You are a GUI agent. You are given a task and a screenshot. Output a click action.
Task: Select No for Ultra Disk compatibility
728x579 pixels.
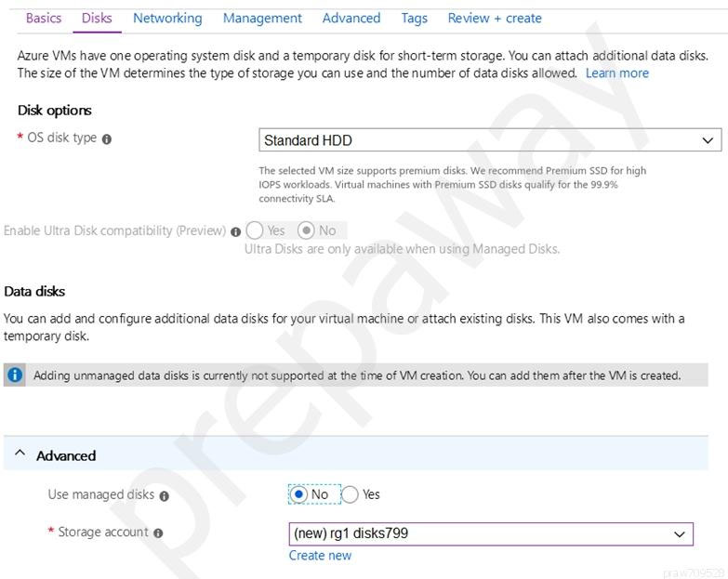307,230
